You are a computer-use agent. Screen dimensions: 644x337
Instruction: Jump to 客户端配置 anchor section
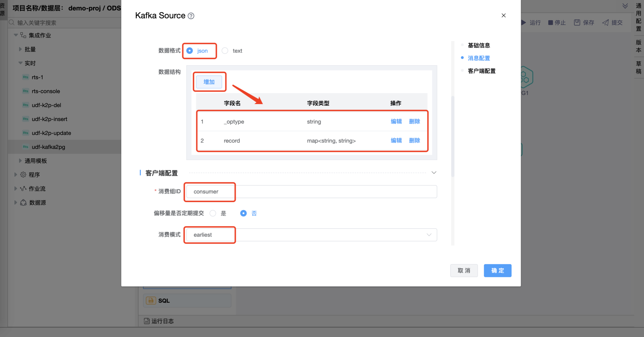482,71
